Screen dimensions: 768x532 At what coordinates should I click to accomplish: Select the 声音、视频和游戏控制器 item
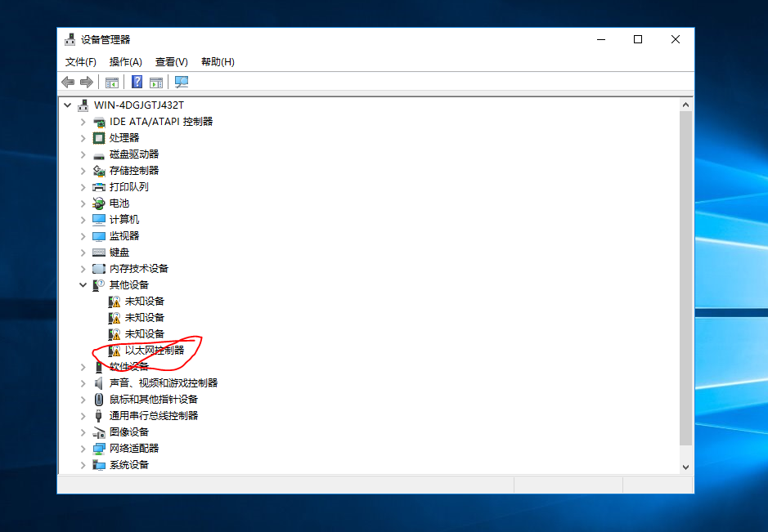tap(164, 383)
